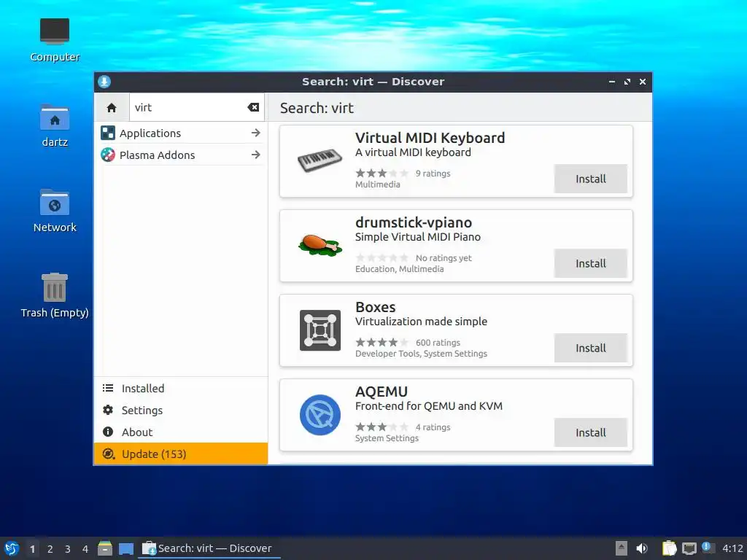This screenshot has height=560, width=747.
Task: Go to Discover home via house icon
Action: tap(112, 108)
